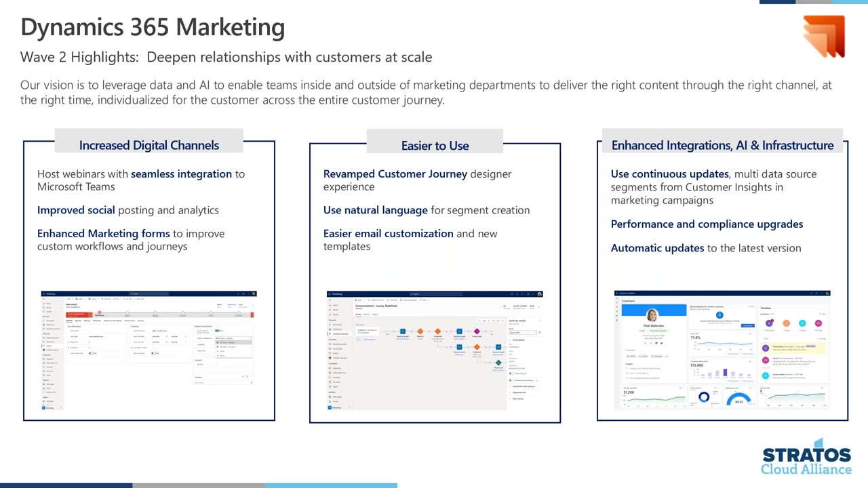The width and height of the screenshot is (868, 488).
Task: Click the Social media activity icon
Action: (x=766, y=375)
